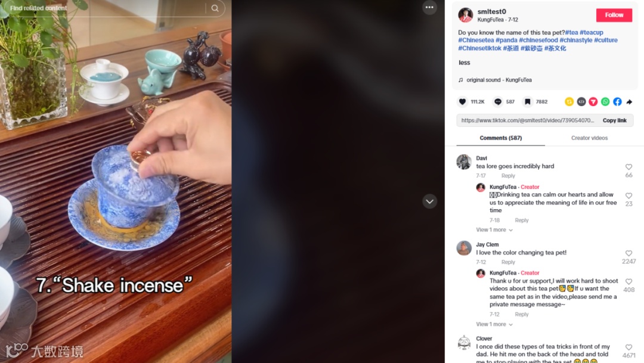Switch to Creator videos tab
This screenshot has height=363, width=644.
point(589,138)
